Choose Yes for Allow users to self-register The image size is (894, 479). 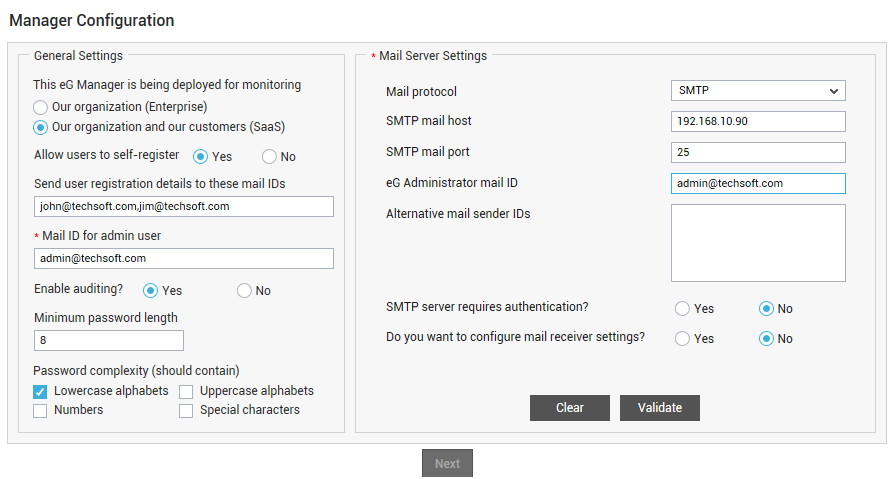200,157
